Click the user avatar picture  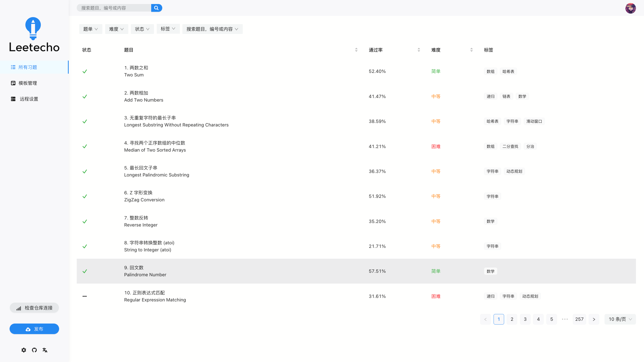630,8
